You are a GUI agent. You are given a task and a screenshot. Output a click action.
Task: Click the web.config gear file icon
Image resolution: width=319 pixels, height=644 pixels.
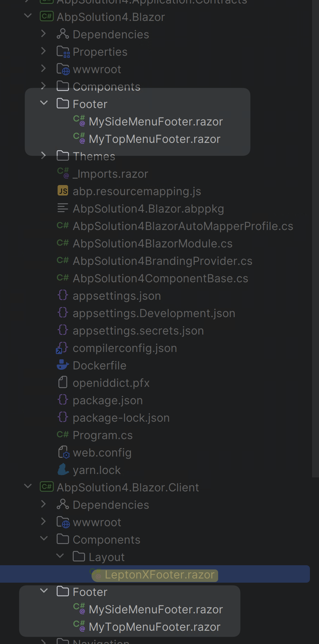coord(63,452)
